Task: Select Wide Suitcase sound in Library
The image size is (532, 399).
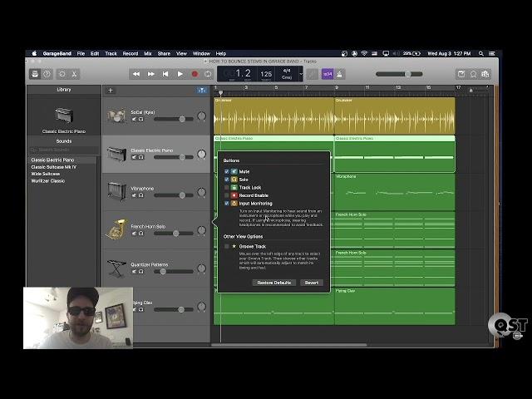Action: [46, 174]
